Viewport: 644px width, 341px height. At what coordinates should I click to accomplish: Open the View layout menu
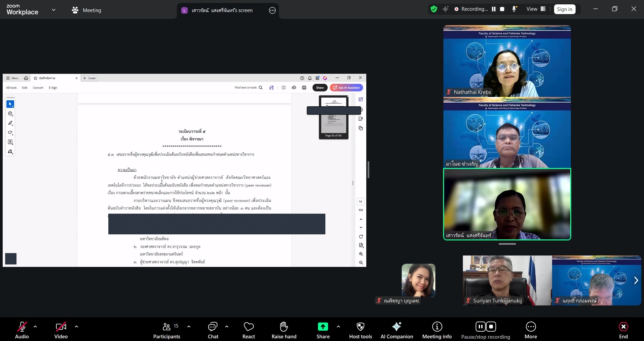pyautogui.click(x=536, y=9)
